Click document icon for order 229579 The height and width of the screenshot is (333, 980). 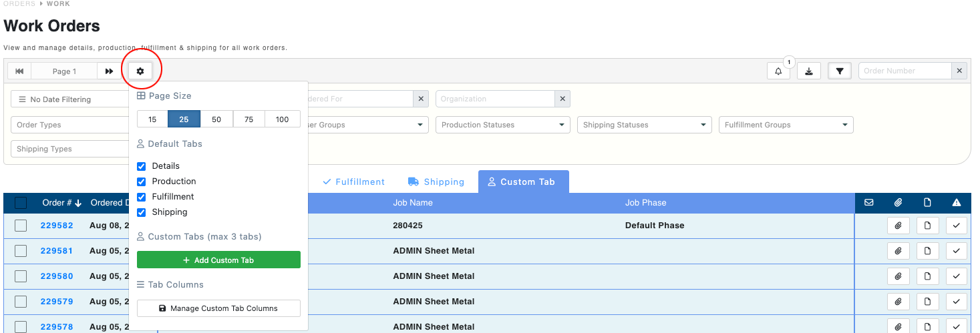[927, 302]
